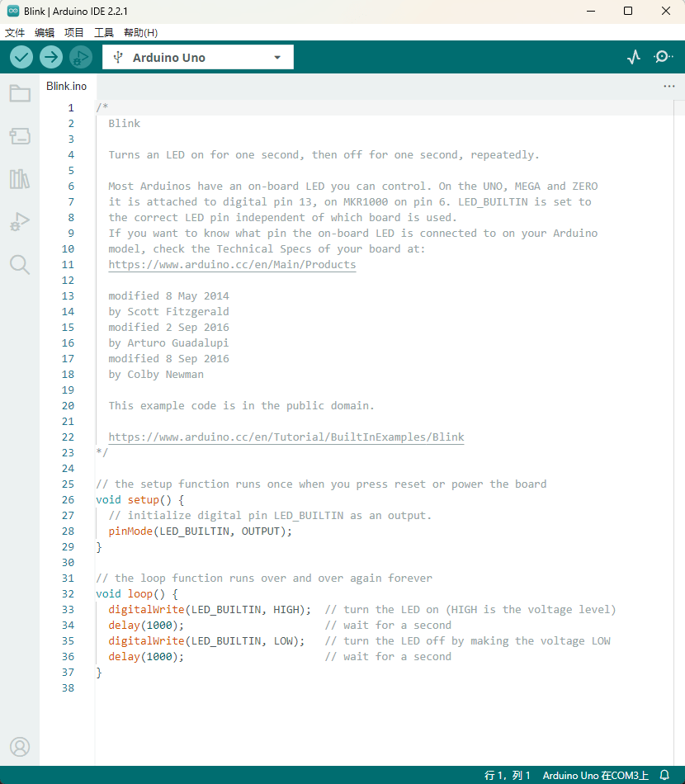The width and height of the screenshot is (685, 784).
Task: Click on digitalWrite(LED_BUILTIN, LOW); statement
Action: pos(206,641)
